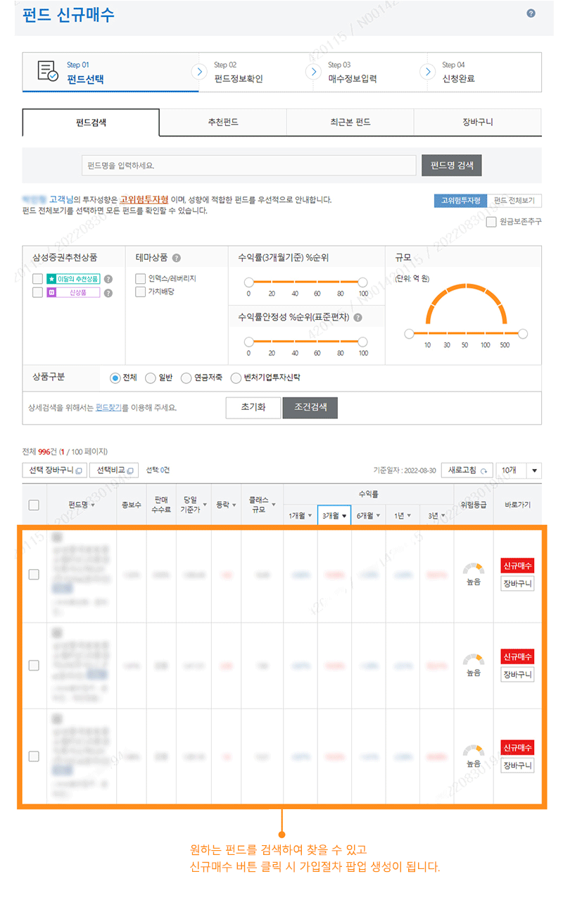Sort by 클래스 규모 column arrow
The height and width of the screenshot is (924, 563).
pyautogui.click(x=275, y=504)
